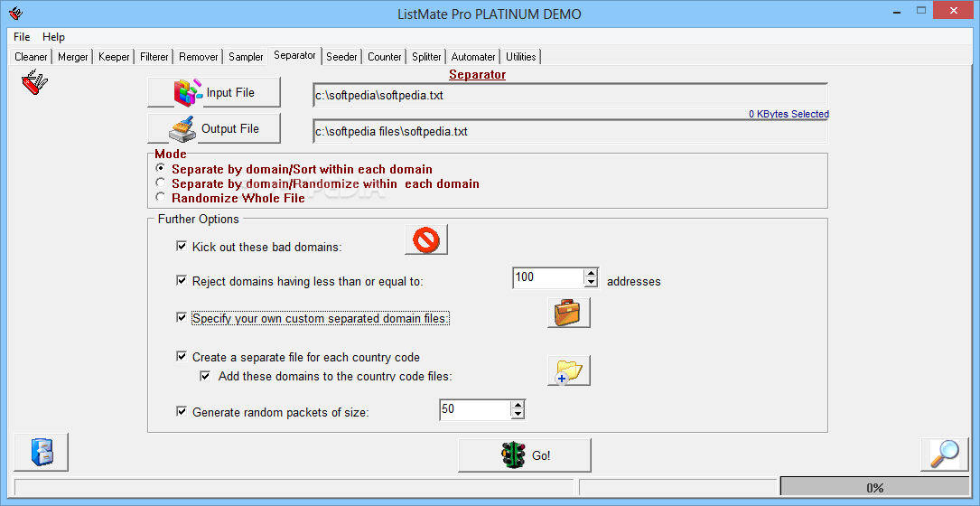This screenshot has width=980, height=506.
Task: Click the output path field softpedia files
Action: coord(570,131)
